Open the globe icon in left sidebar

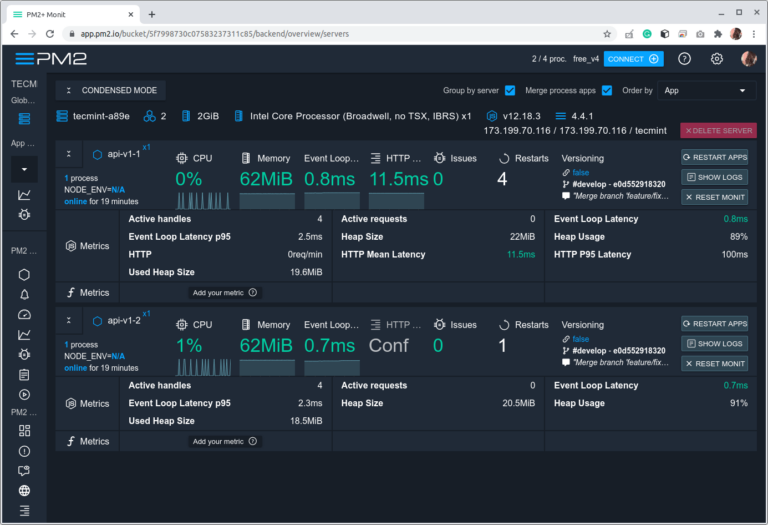pos(24,490)
